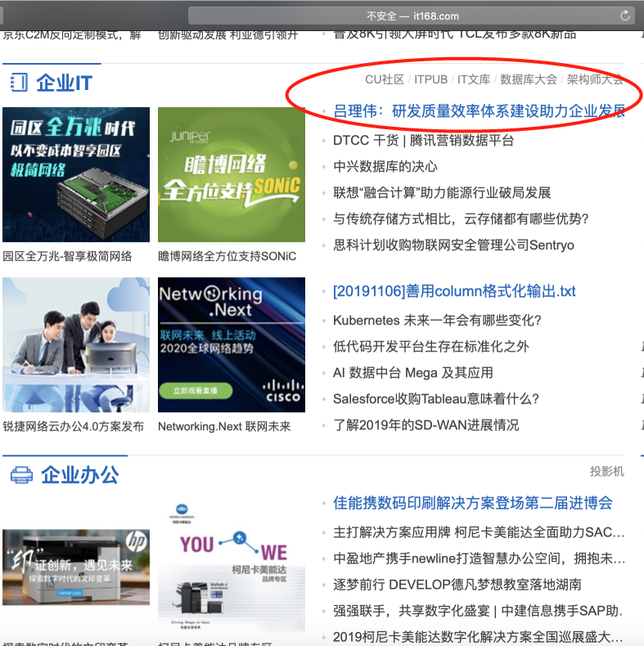Open article 中盈地产携手newline打造智慧办公空间
The image size is (644, 646).
[479, 559]
